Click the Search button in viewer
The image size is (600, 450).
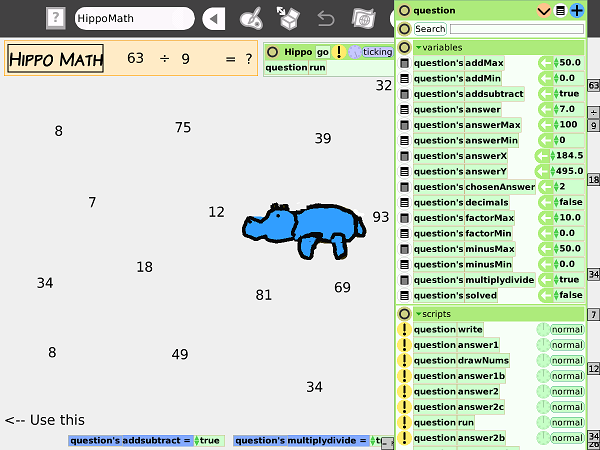(x=430, y=29)
